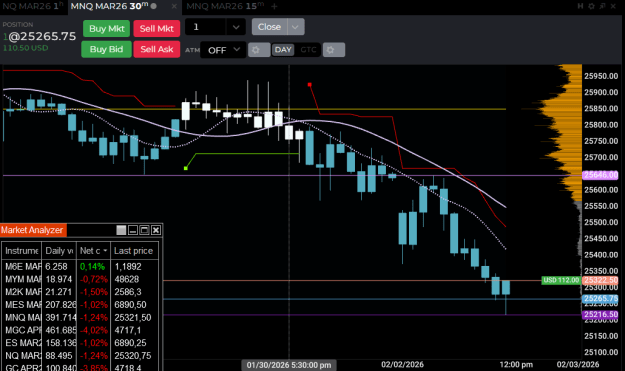Select the MES MAR row in Market Analyzer

pyautogui.click(x=80, y=304)
